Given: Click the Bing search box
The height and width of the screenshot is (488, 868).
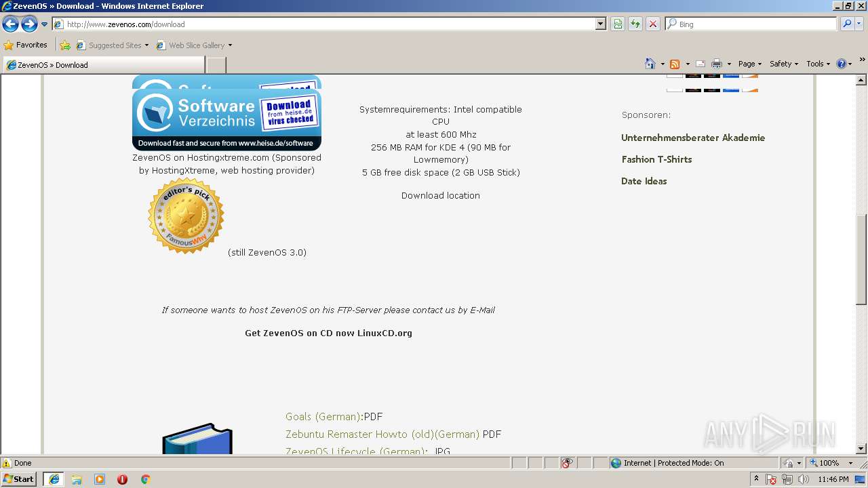Looking at the screenshot, I should (x=751, y=24).
